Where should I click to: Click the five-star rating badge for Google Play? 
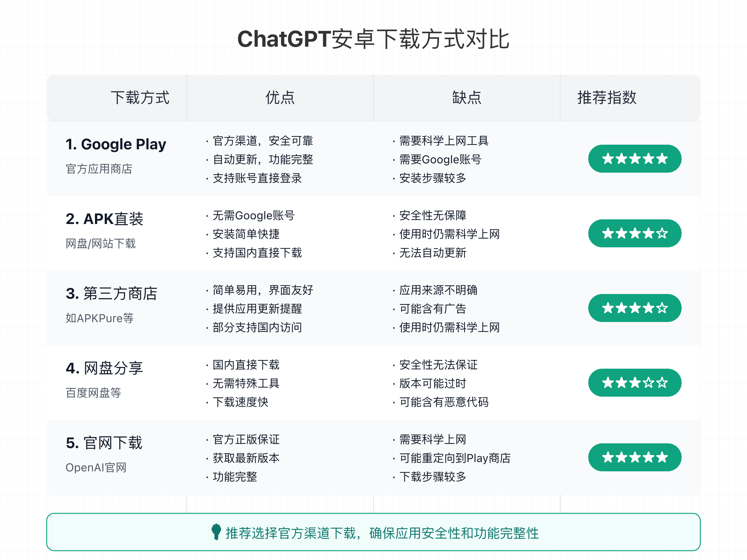(635, 158)
